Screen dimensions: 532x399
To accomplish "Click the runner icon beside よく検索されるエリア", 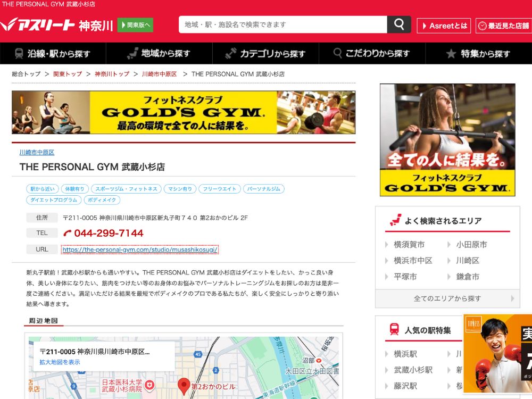I will click(x=396, y=220).
